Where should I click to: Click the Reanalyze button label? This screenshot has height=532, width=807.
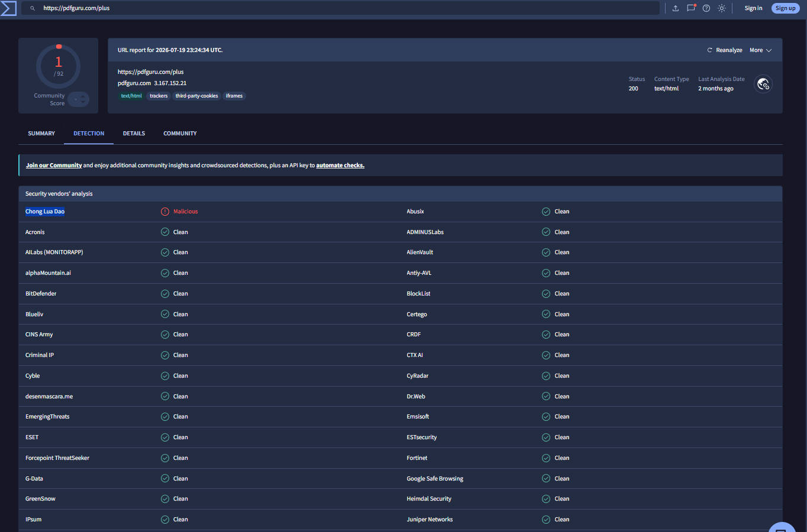point(729,50)
